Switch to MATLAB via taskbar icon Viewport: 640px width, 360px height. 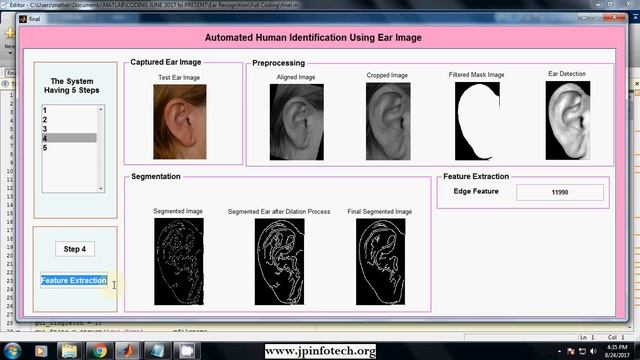tap(128, 351)
